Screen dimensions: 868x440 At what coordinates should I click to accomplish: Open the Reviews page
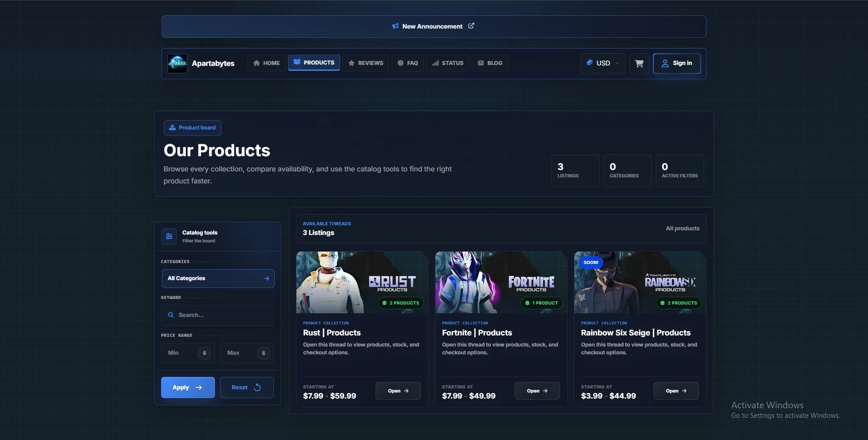pos(366,63)
